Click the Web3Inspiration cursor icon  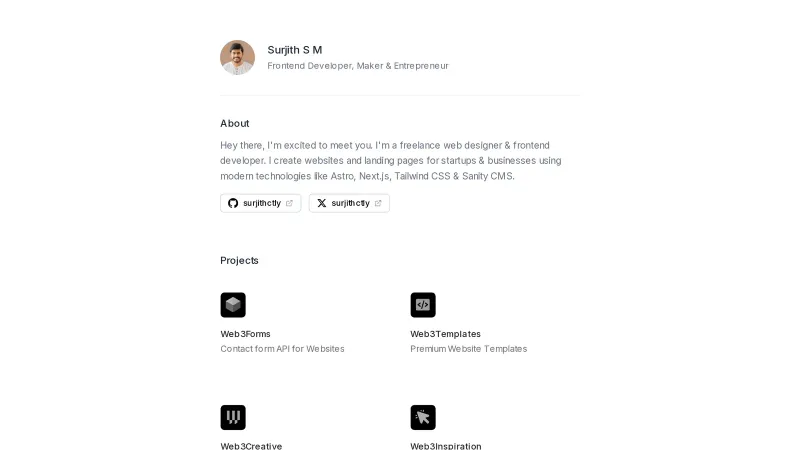point(423,417)
